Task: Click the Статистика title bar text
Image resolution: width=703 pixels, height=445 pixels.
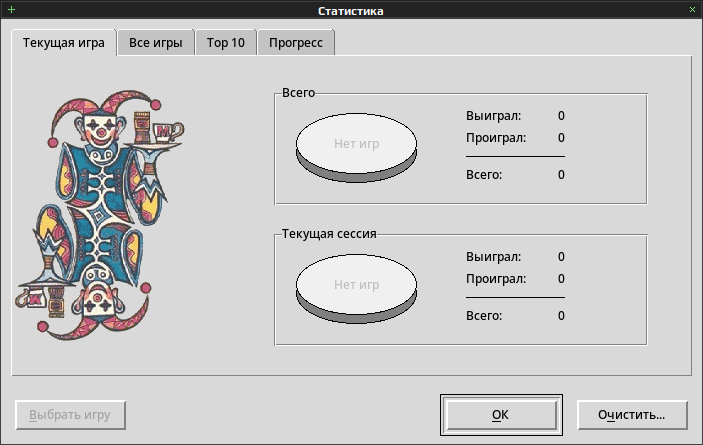Action: [351, 11]
